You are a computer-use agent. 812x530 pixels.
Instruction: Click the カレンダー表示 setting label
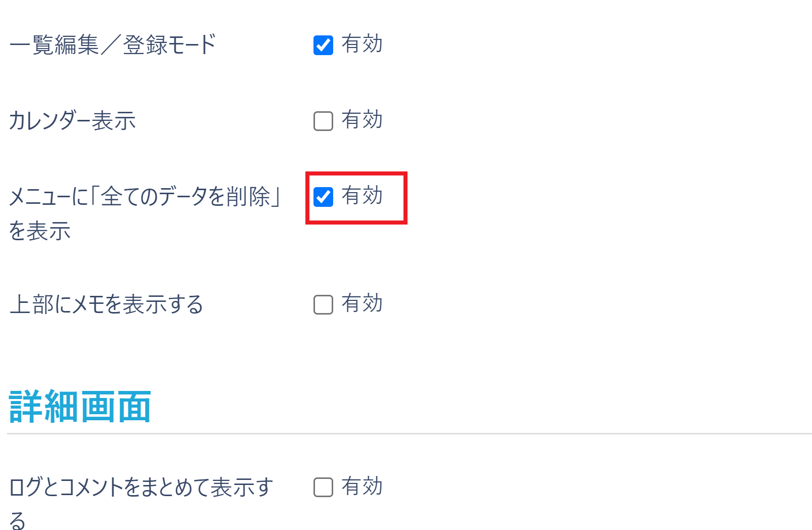[72, 121]
